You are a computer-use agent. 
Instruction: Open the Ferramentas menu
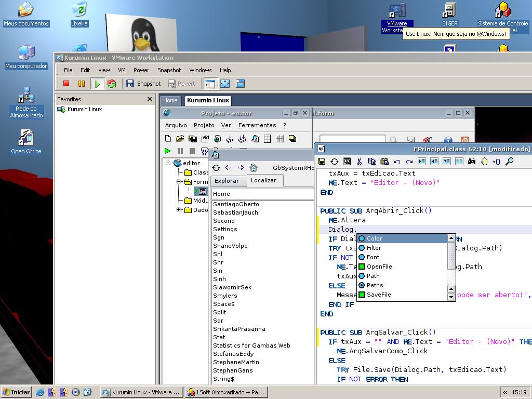257,125
